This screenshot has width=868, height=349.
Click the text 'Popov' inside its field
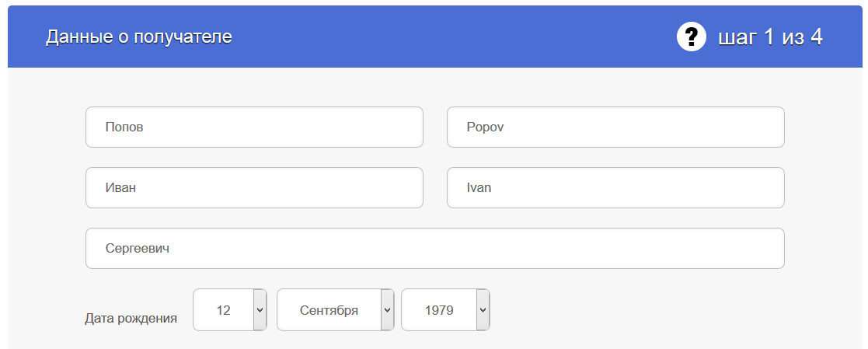[485, 127]
